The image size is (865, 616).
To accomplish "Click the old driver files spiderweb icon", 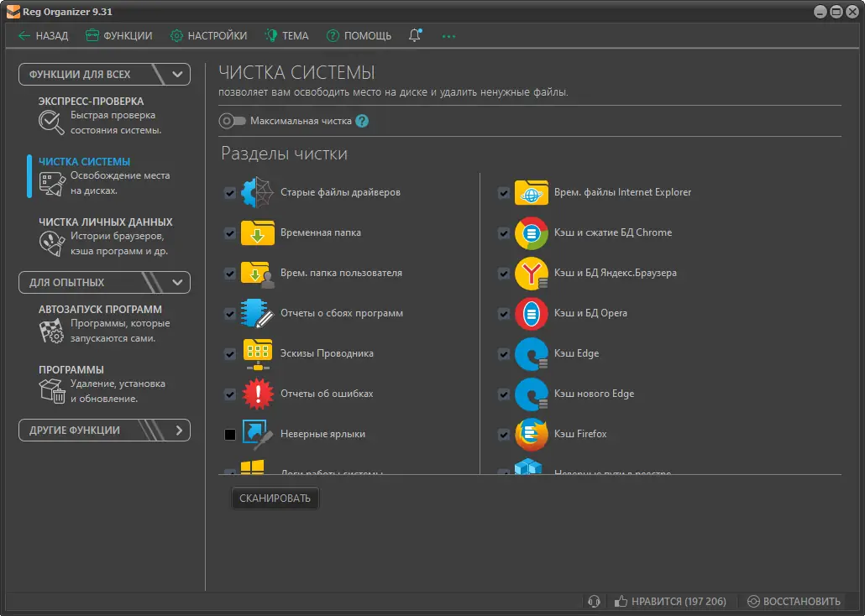I will [257, 192].
